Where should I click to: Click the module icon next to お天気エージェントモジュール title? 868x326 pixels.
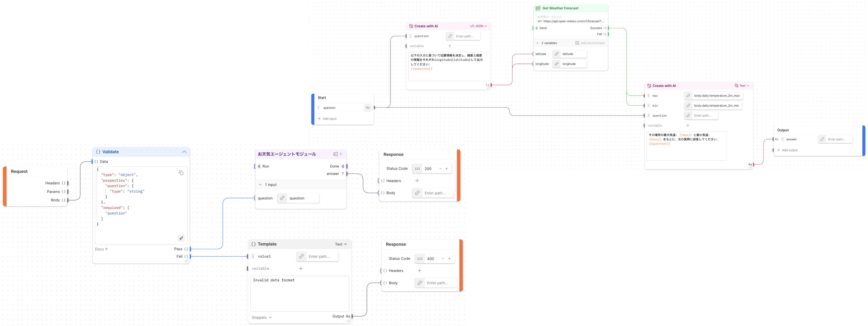click(336, 154)
